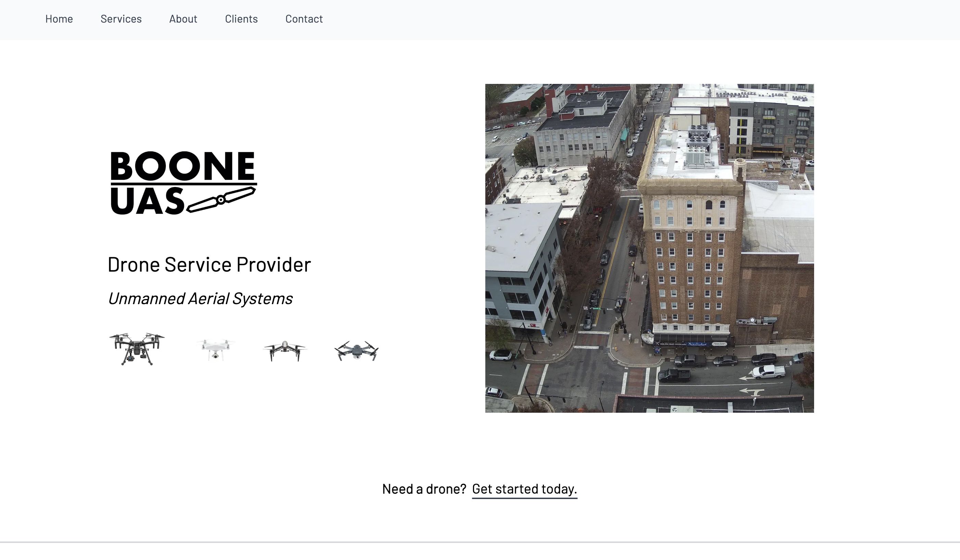
Task: Click the black Matrice drone with dual cameras
Action: (137, 349)
